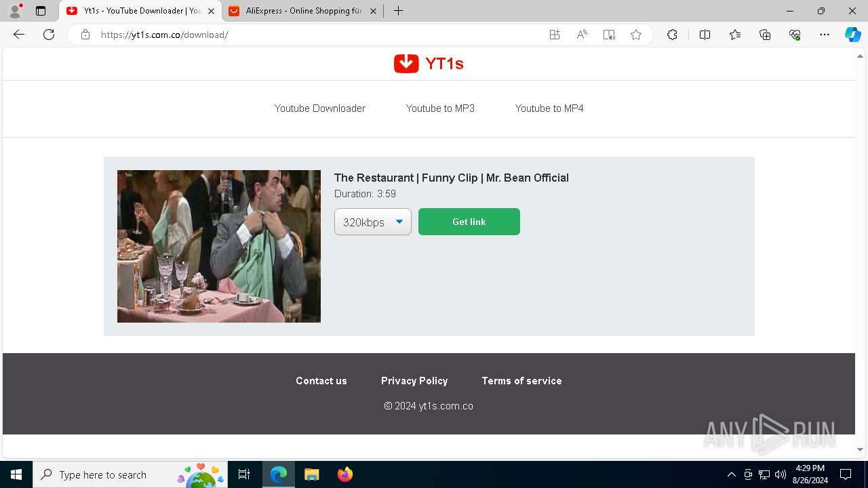Screen dimensions: 868x488
Task: Close the Yt1s YouTube Downloader tab
Action: (x=211, y=11)
